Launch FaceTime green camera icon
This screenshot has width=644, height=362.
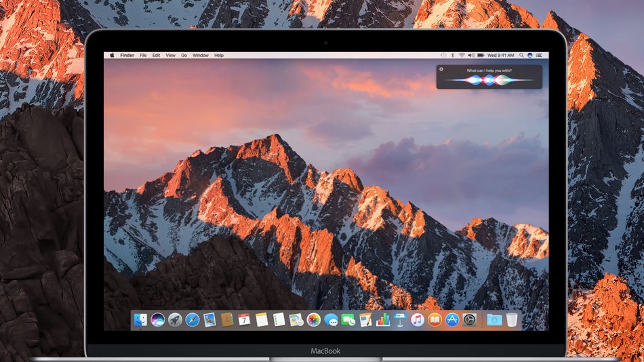[x=348, y=320]
